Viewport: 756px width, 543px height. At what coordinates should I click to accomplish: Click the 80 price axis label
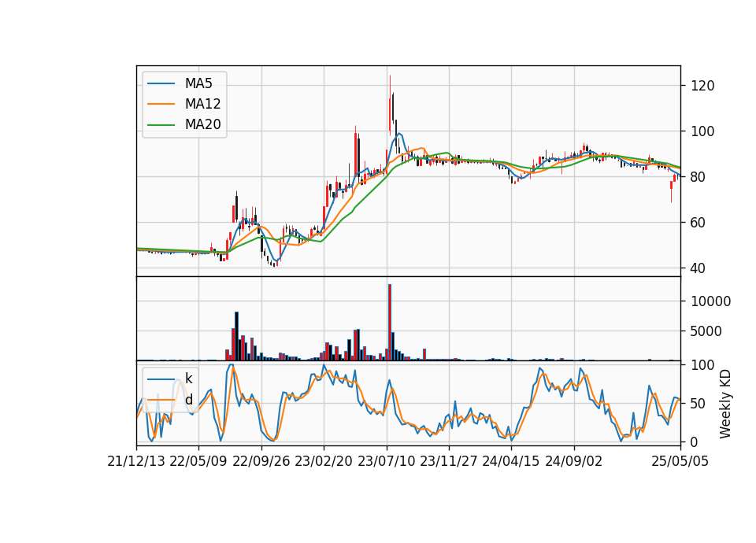[699, 177]
